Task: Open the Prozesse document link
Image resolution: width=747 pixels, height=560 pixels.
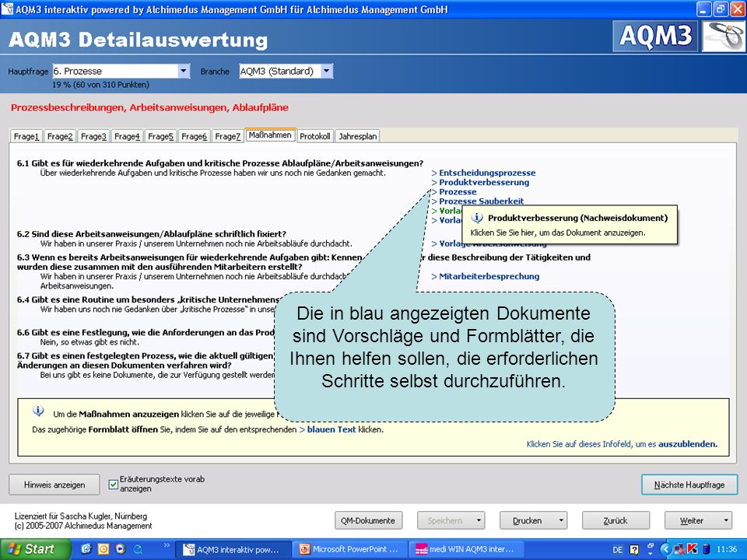Action: click(x=454, y=192)
